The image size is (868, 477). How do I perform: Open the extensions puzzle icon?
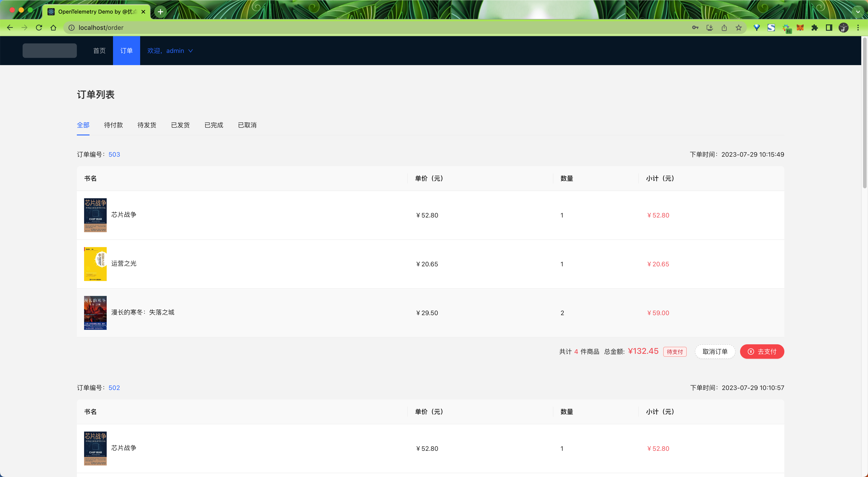[814, 28]
